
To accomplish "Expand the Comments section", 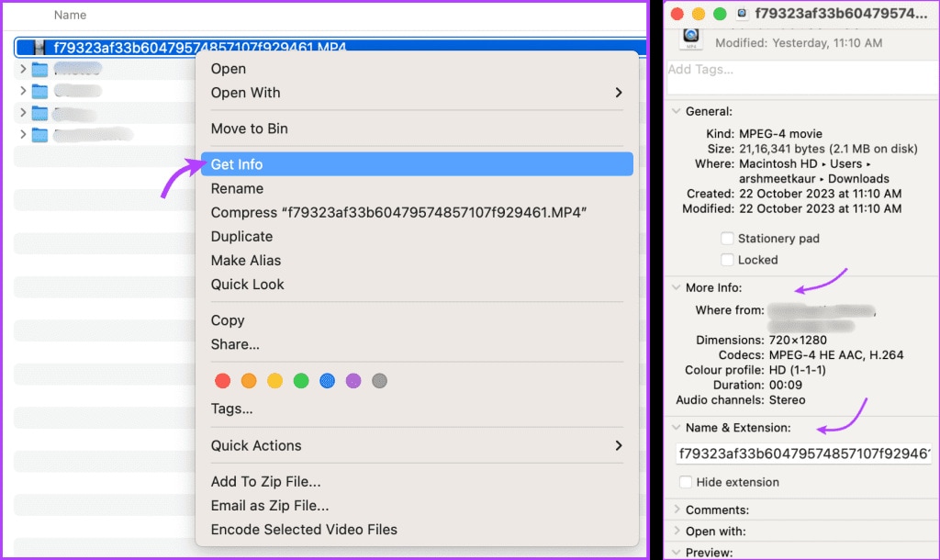I will pos(677,510).
